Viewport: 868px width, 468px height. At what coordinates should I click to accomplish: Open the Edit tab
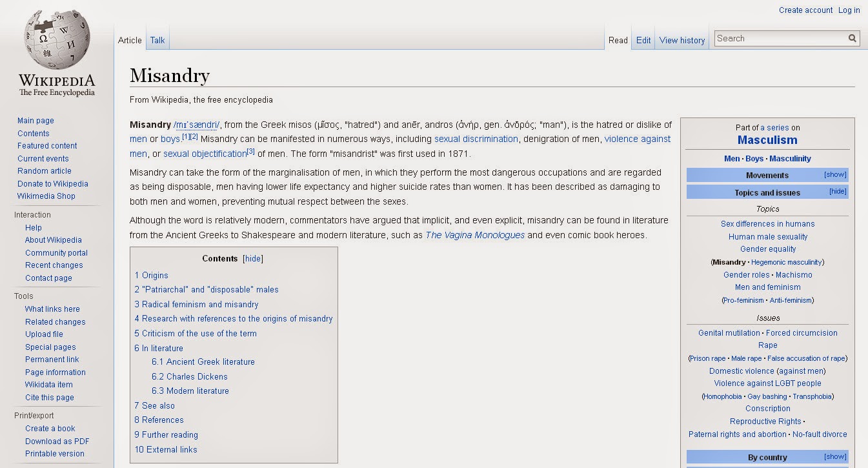pos(643,40)
